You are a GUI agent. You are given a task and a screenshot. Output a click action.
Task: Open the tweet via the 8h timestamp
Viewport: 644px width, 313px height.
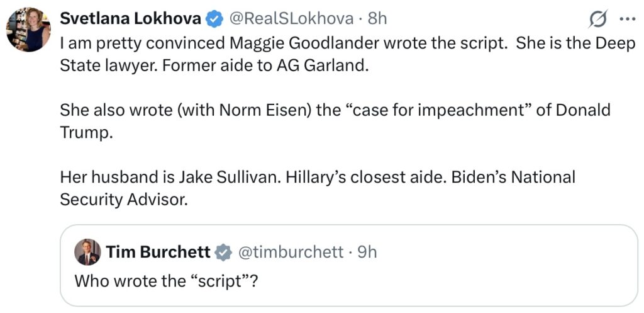coord(377,20)
